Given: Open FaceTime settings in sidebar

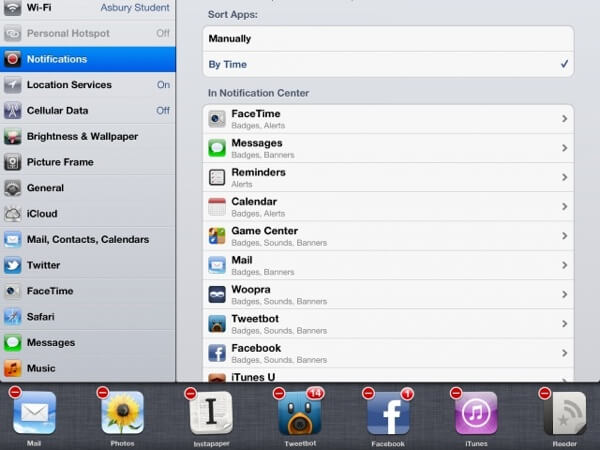Looking at the screenshot, I should pyautogui.click(x=88, y=291).
